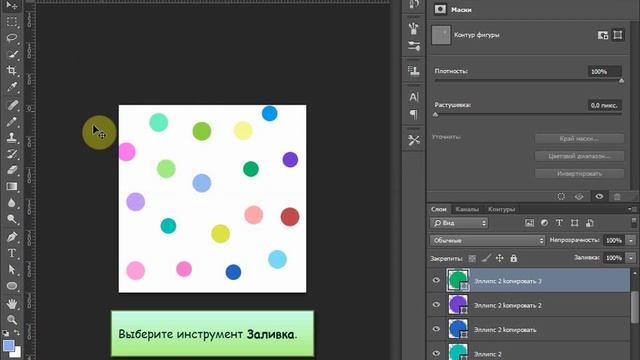Click the add pixel mask icon
The image size is (640, 360).
603,35
